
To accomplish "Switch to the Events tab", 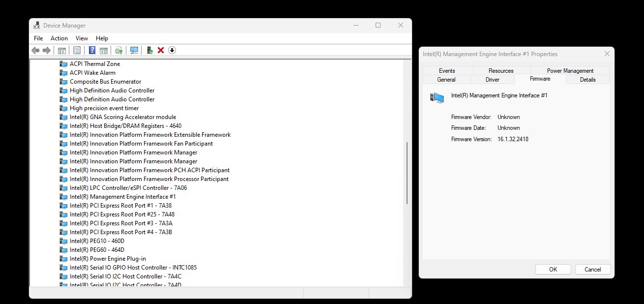I will point(447,71).
